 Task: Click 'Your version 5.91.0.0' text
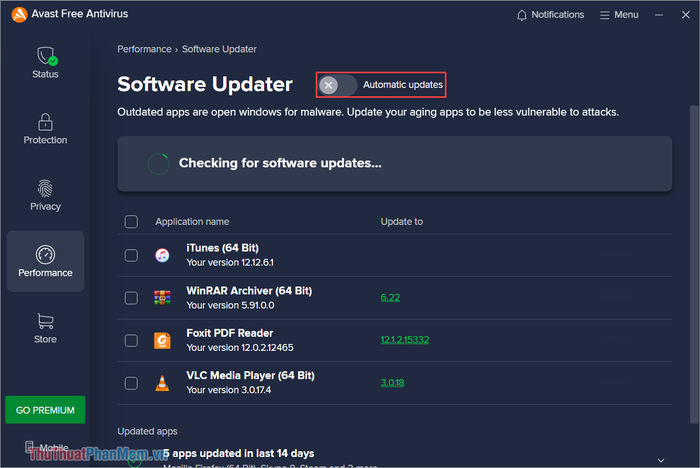point(230,305)
